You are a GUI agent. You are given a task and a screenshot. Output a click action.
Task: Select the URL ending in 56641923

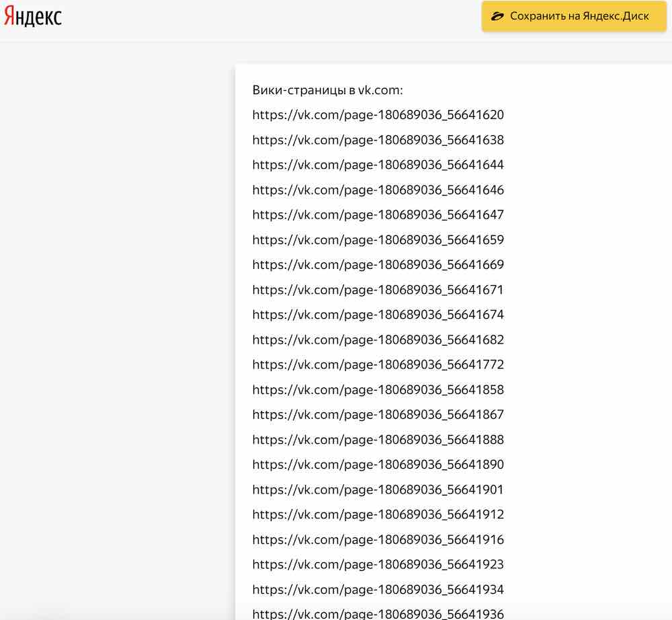click(378, 564)
